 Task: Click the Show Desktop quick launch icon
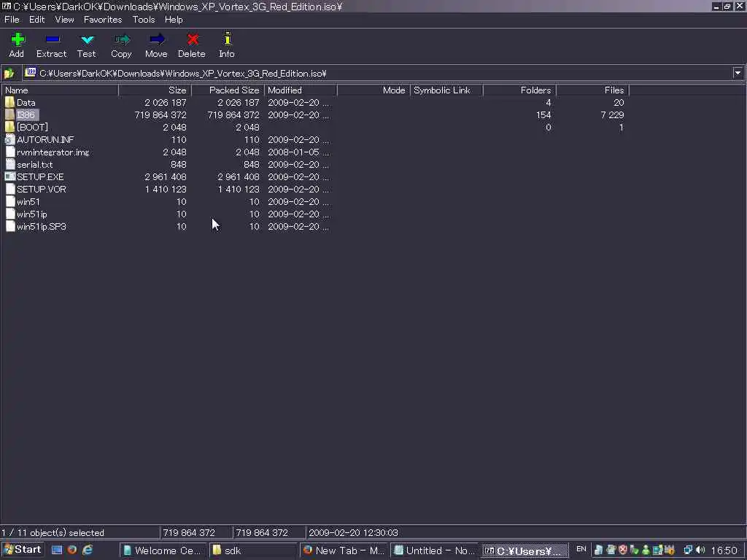(x=57, y=550)
